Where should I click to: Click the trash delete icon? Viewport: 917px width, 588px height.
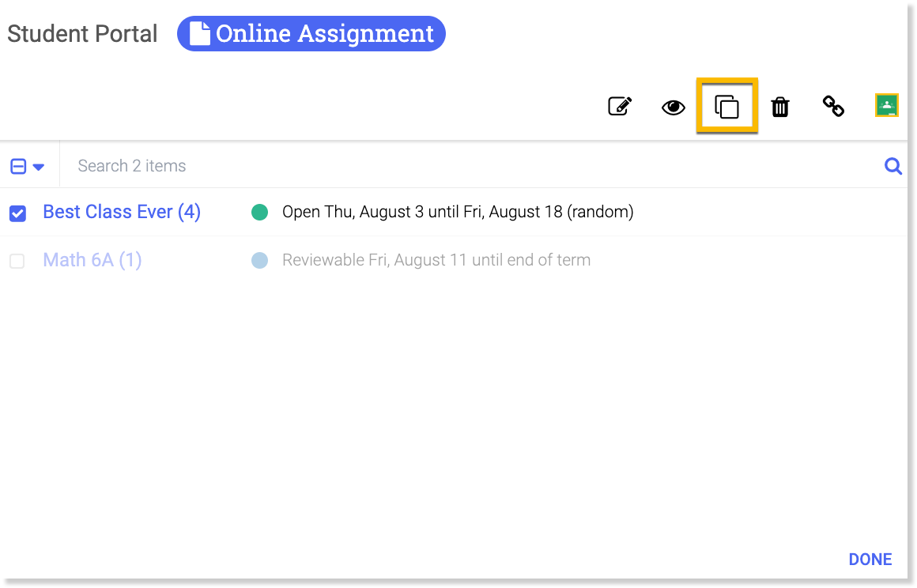point(780,107)
